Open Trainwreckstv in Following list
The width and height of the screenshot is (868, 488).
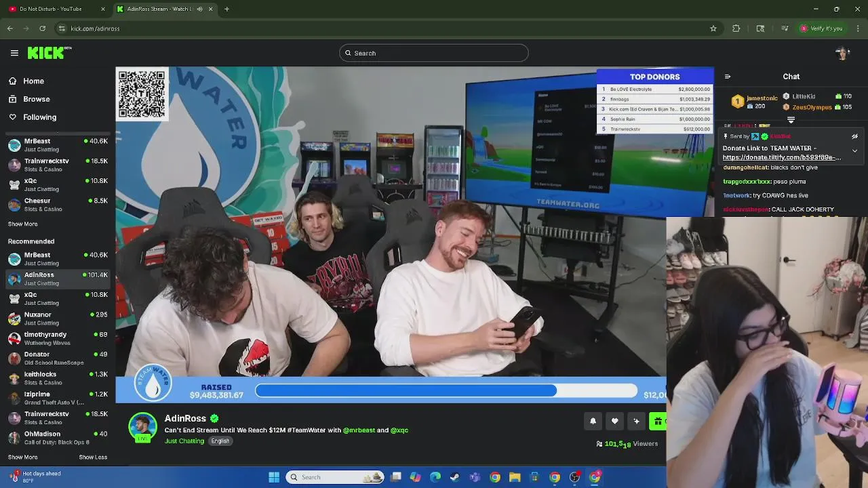click(x=58, y=165)
